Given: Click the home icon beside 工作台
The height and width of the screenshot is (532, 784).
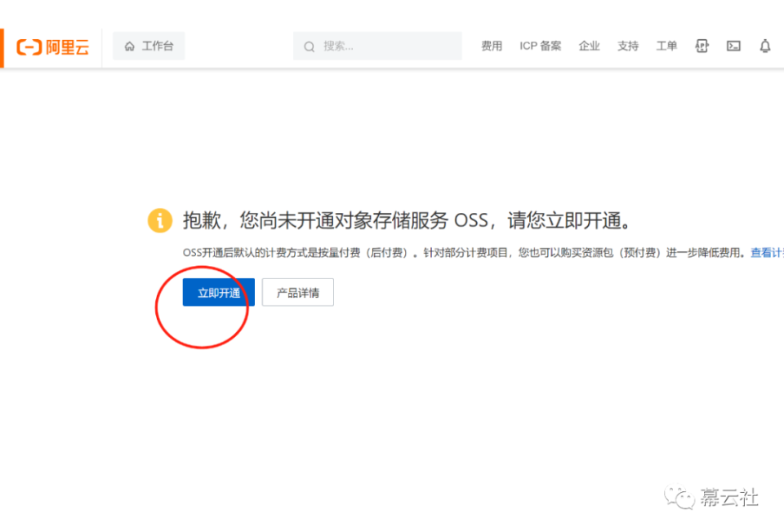Looking at the screenshot, I should pyautogui.click(x=128, y=46).
